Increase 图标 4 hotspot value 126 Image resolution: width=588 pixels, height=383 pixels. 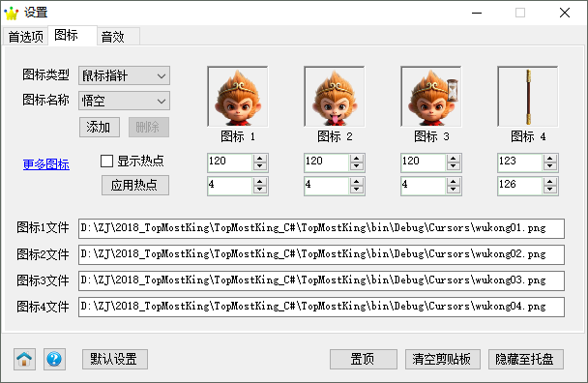[x=550, y=182]
